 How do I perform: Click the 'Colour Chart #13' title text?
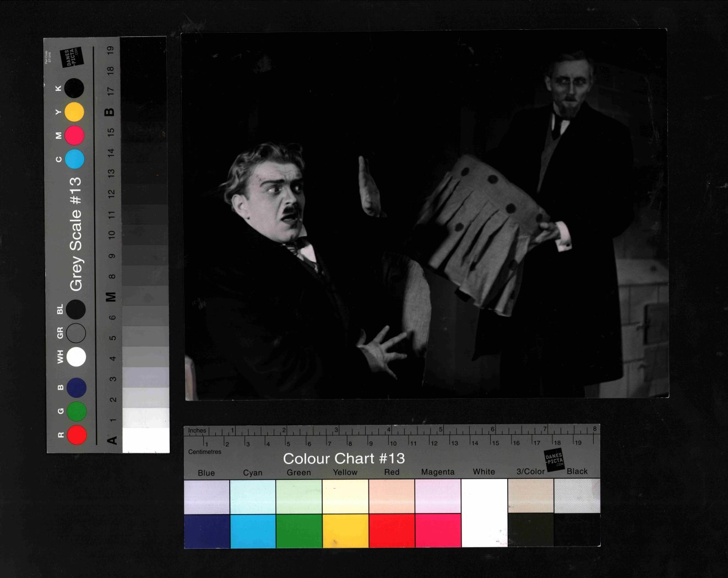click(x=344, y=458)
